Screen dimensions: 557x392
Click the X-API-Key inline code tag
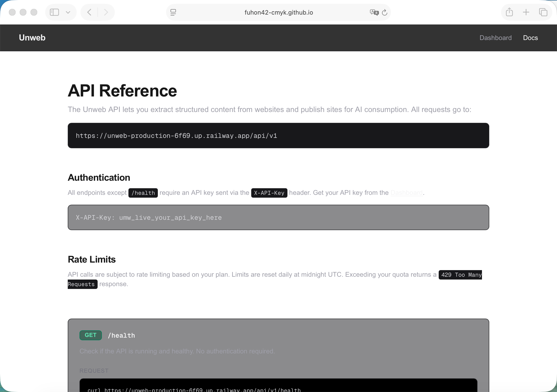[269, 193]
